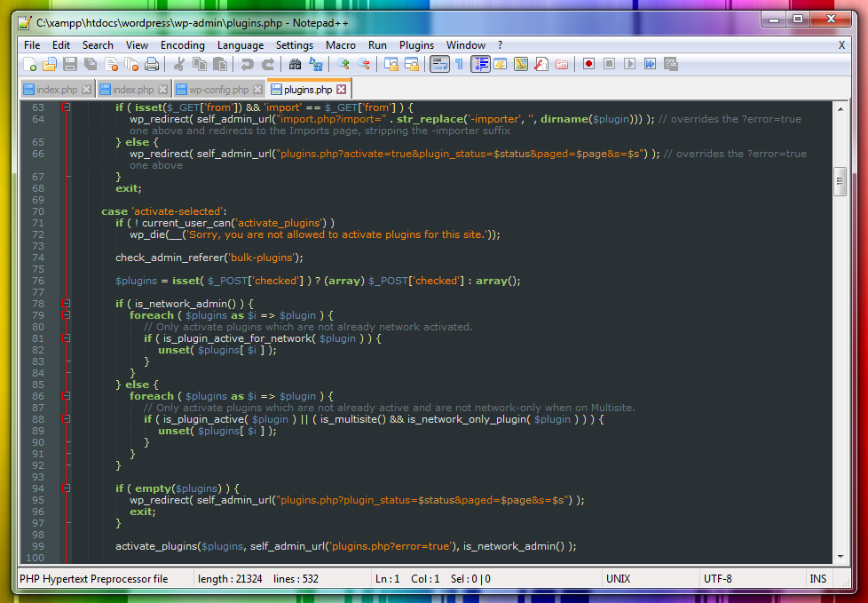Image resolution: width=868 pixels, height=603 pixels.
Task: Switch to the wp-config.php tab
Action: pos(217,89)
